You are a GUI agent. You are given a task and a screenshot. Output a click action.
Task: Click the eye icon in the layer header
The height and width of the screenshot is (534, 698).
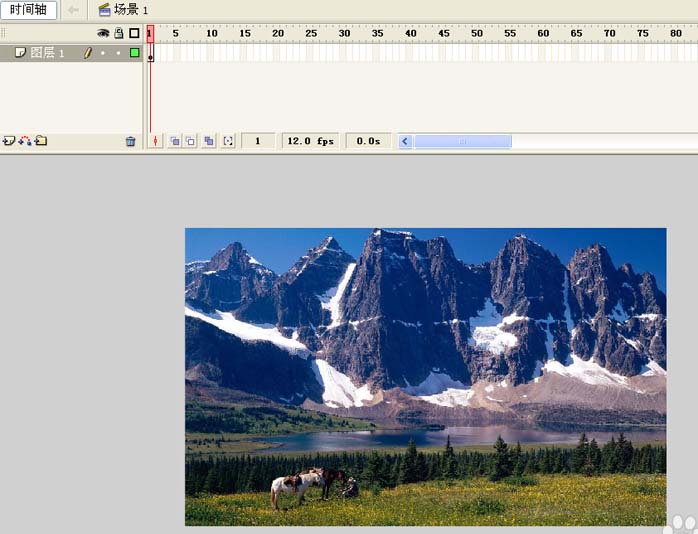pyautogui.click(x=103, y=33)
